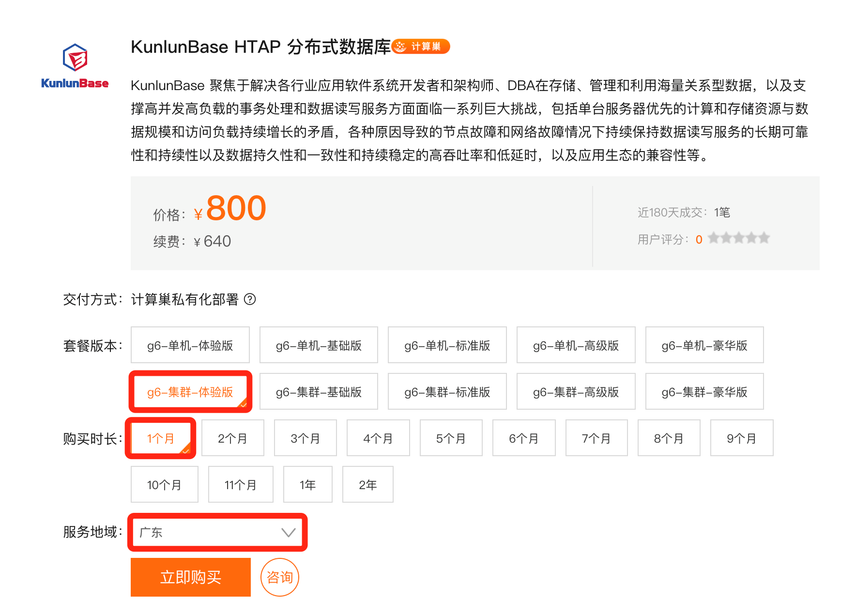
Task: Open the delivery method help question-mark icon
Action: pyautogui.click(x=250, y=299)
